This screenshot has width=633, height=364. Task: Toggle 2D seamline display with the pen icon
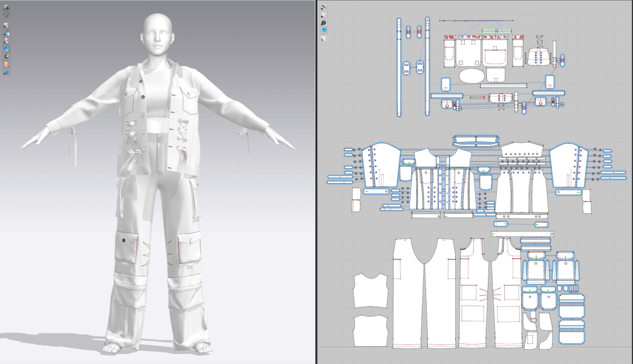coord(323,7)
